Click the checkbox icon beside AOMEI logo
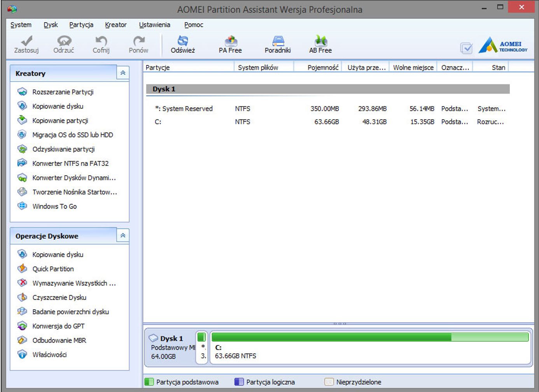Image resolution: width=539 pixels, height=392 pixels. pyautogui.click(x=466, y=48)
